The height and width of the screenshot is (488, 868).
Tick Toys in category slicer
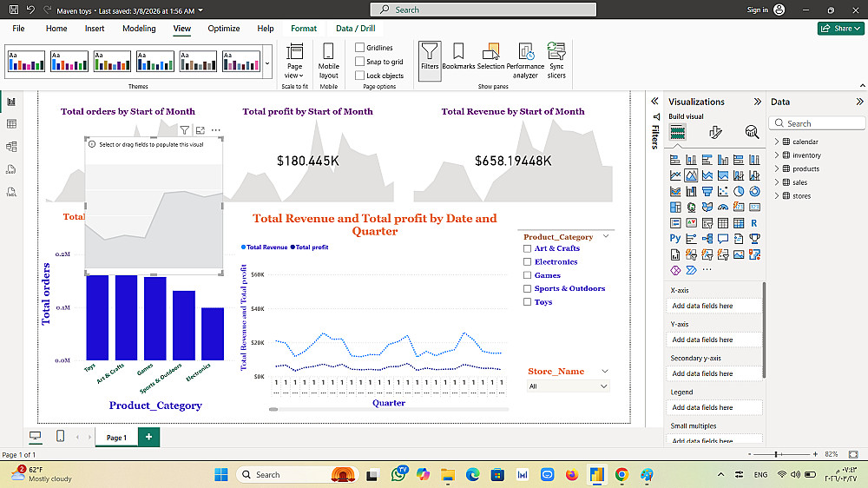(x=527, y=302)
